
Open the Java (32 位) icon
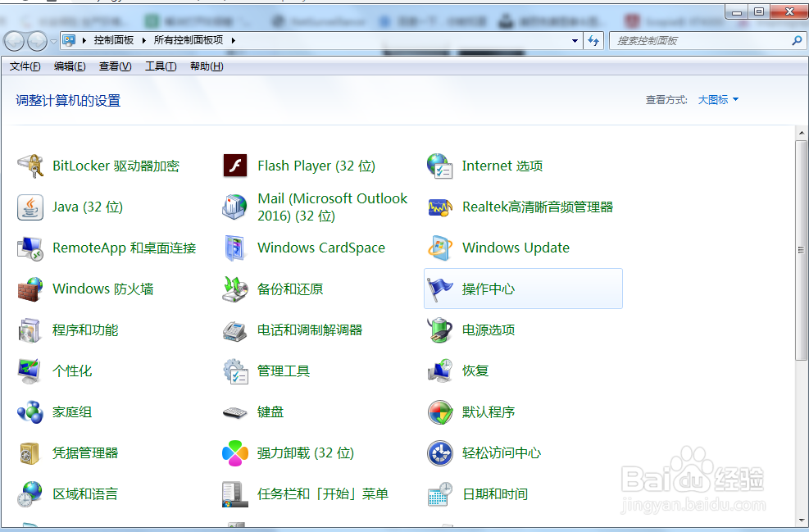(x=30, y=207)
